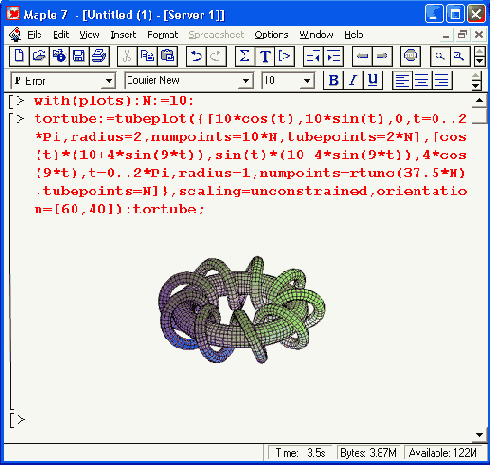Print the worksheet using the printer icon

(99, 56)
